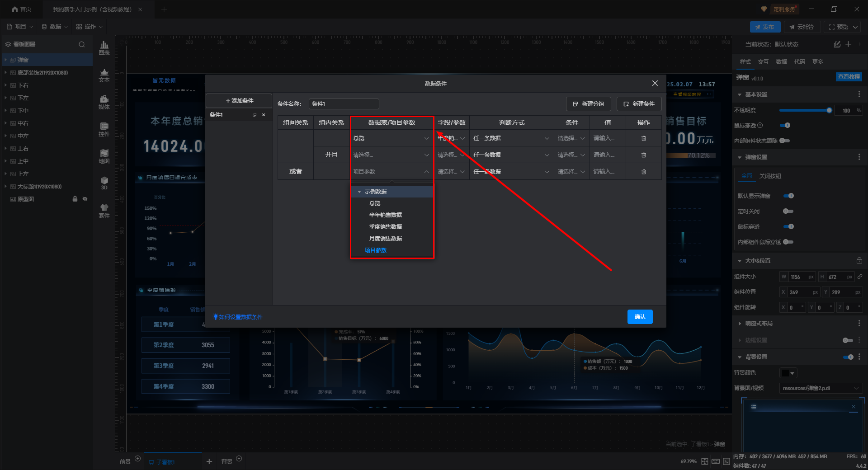Image resolution: width=868 pixels, height=470 pixels.
Task: Open the 背景颜色 color swatch
Action: click(x=788, y=373)
